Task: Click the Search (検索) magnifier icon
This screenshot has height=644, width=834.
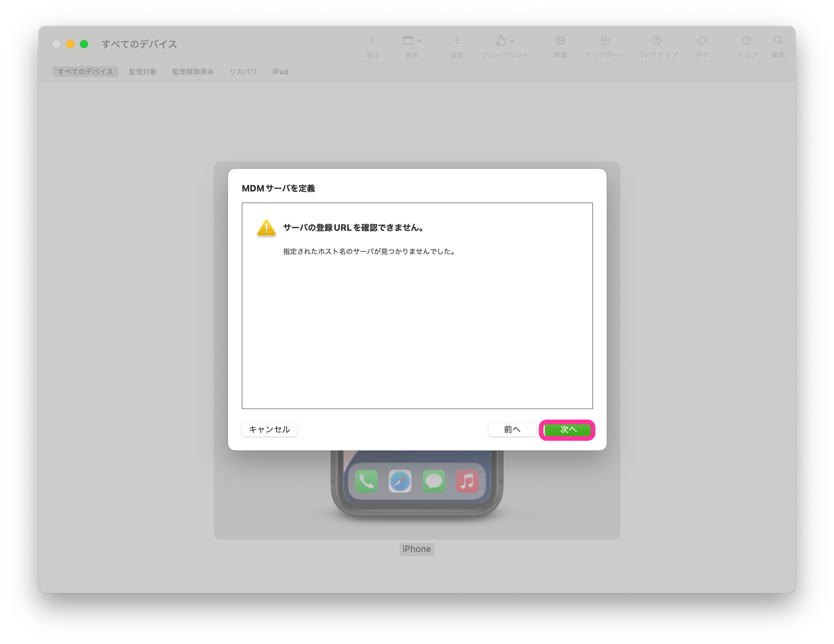Action: 778,40
